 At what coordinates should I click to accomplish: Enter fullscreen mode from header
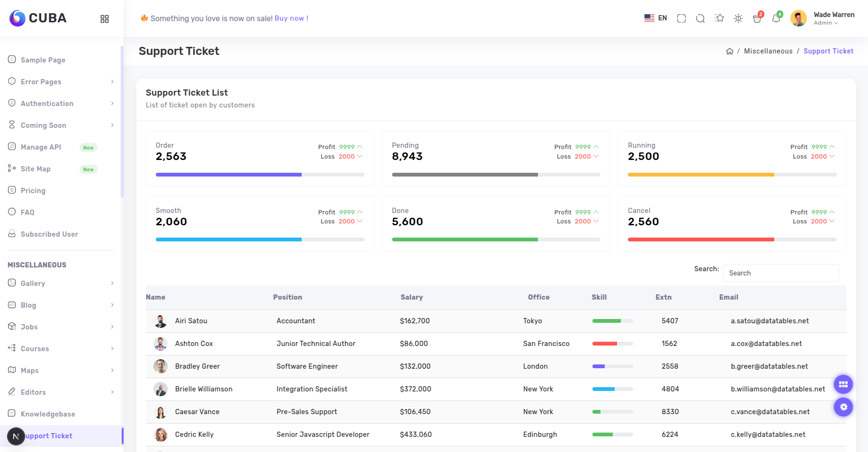681,18
